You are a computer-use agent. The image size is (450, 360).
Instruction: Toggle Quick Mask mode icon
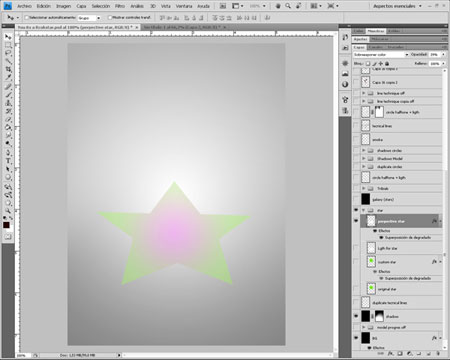click(x=8, y=237)
